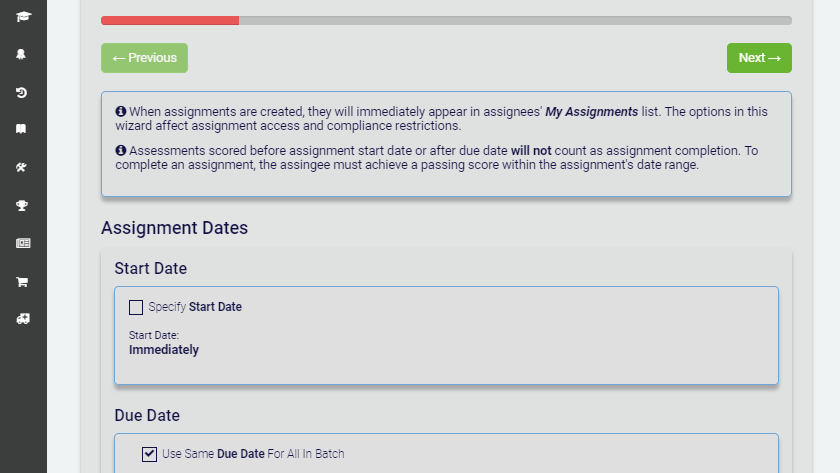
Task: Click info icon beside 'Assessments scored before'
Action: (x=121, y=150)
